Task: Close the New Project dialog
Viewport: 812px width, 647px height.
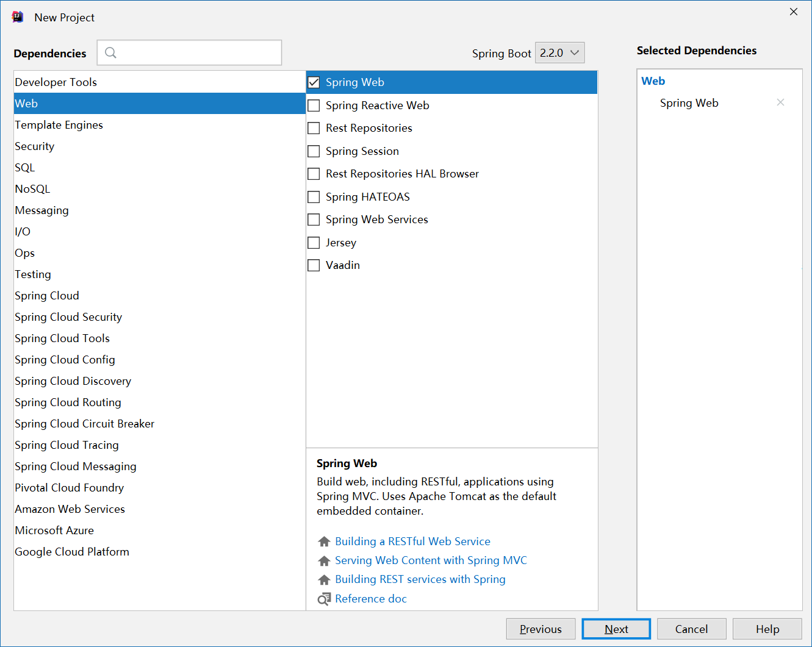Action: 794,12
